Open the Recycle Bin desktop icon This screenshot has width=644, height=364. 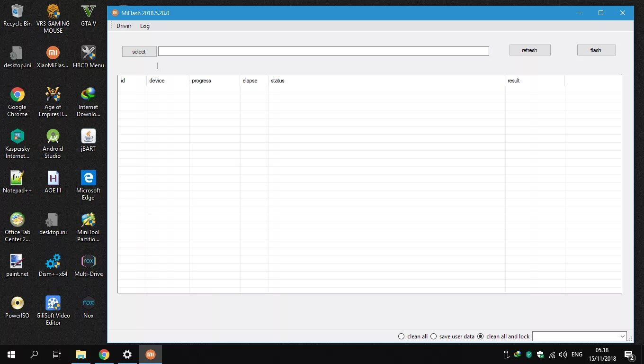coord(18,16)
